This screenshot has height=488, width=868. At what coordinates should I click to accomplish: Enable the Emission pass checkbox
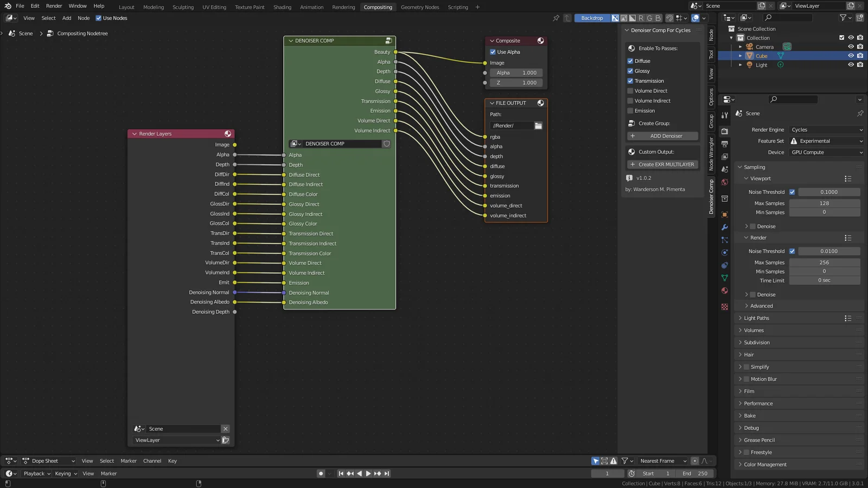click(631, 111)
